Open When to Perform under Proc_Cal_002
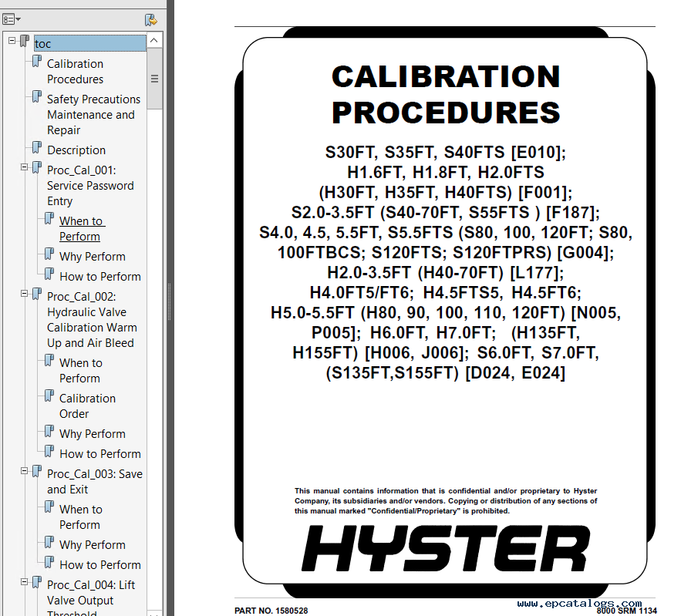Image resolution: width=681 pixels, height=616 pixels. 81,371
